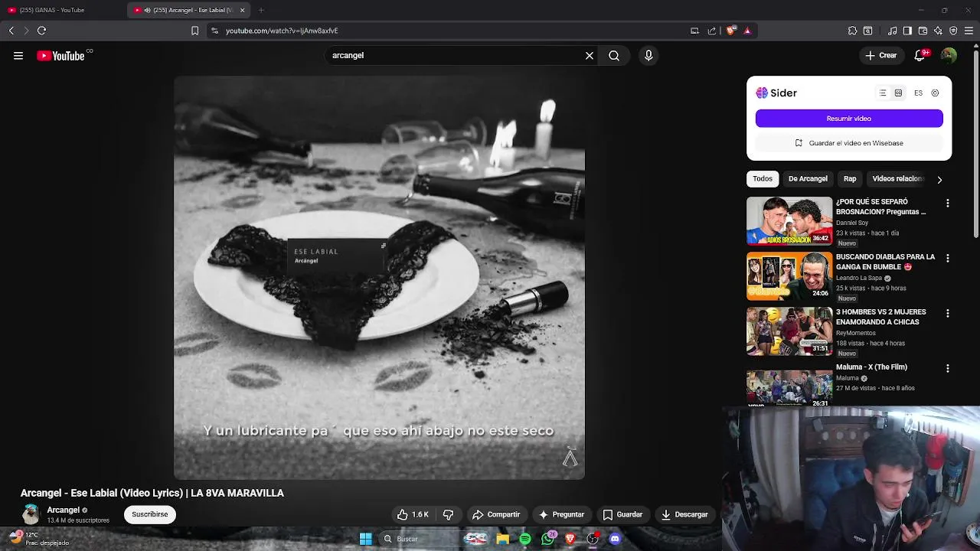Click the Ese Labial video player
Image resolution: width=980 pixels, height=551 pixels.
point(379,277)
